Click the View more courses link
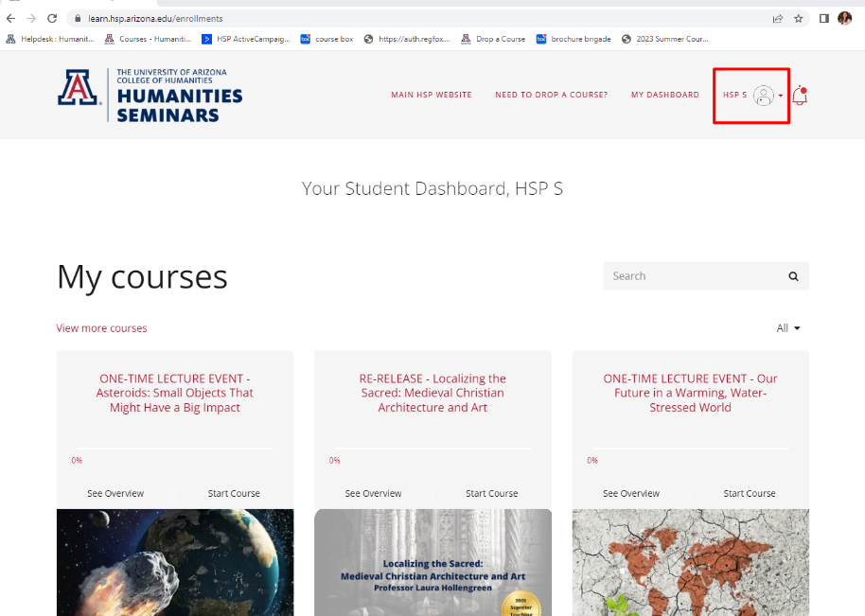865x616 pixels. (101, 328)
